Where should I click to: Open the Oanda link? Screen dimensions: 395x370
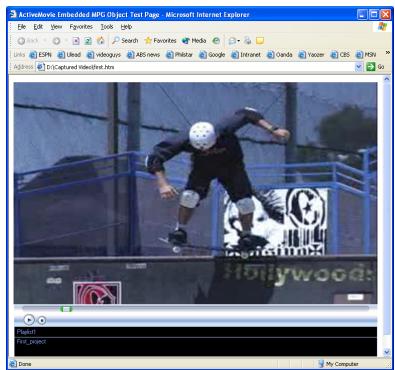pos(280,55)
